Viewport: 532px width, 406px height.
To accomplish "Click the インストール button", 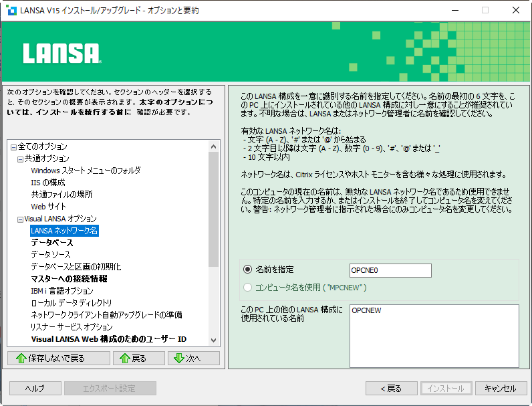I will coord(446,389).
